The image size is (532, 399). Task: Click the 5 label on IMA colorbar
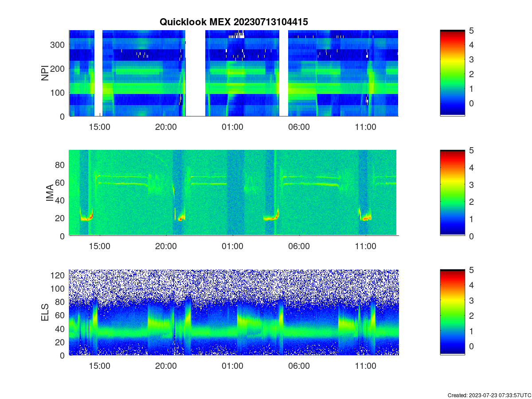pyautogui.click(x=472, y=150)
